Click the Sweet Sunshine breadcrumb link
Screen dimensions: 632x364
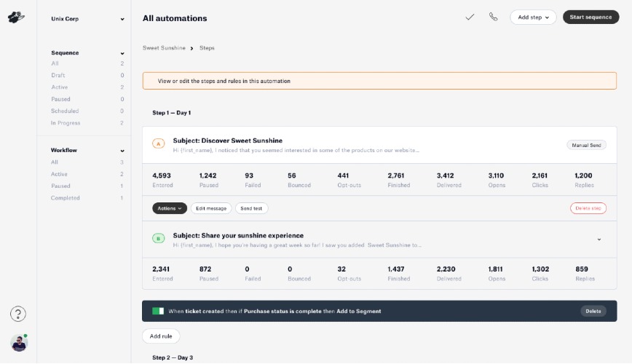[164, 48]
